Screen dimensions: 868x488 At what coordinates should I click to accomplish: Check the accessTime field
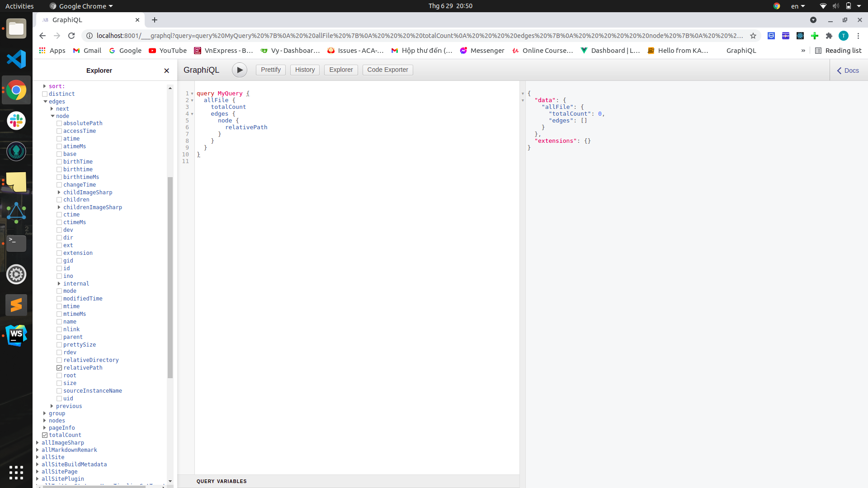pos(59,131)
